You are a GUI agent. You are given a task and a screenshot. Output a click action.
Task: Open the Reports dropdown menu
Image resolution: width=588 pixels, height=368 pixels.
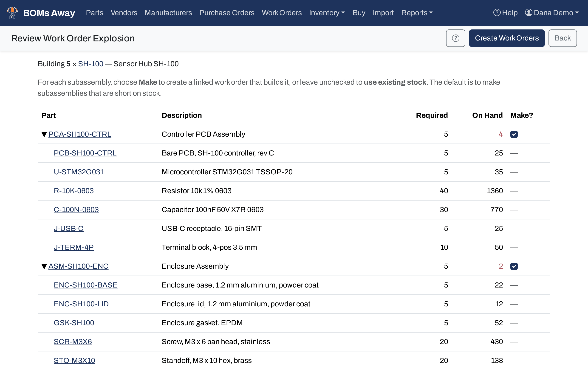[417, 13]
